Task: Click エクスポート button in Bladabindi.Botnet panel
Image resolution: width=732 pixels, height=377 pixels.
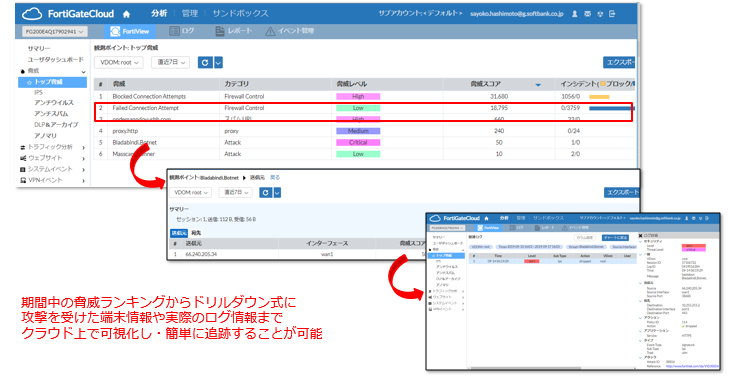Action: tap(622, 192)
